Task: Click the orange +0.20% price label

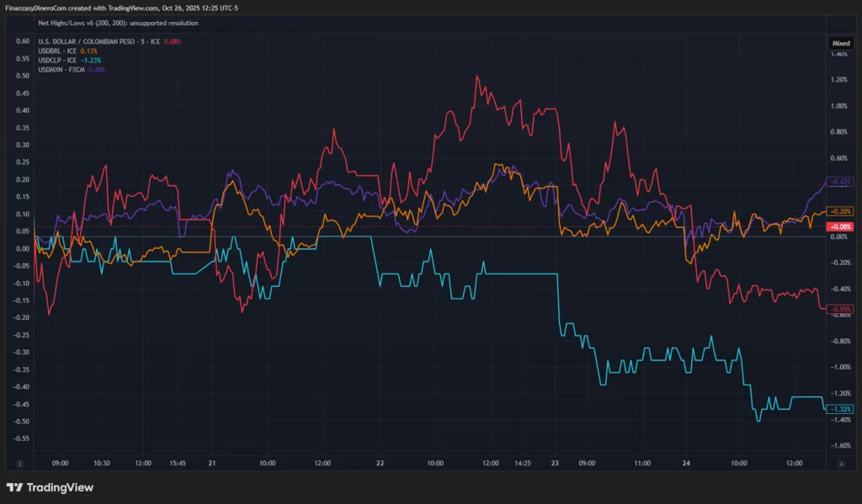Action: (840, 211)
